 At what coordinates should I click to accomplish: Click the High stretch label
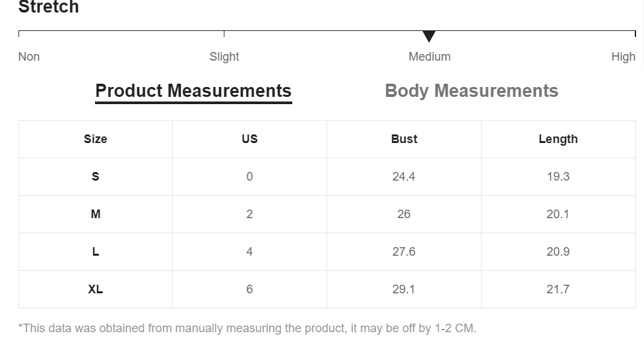(x=623, y=57)
